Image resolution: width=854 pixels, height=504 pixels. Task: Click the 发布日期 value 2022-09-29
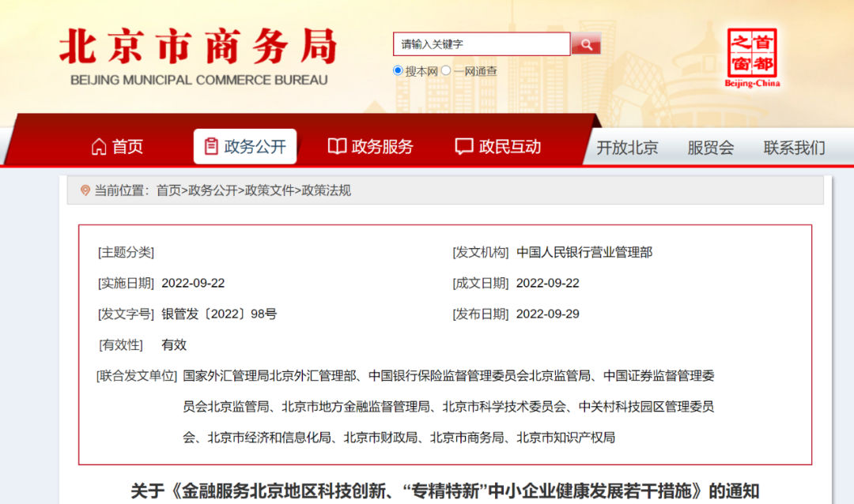click(547, 314)
